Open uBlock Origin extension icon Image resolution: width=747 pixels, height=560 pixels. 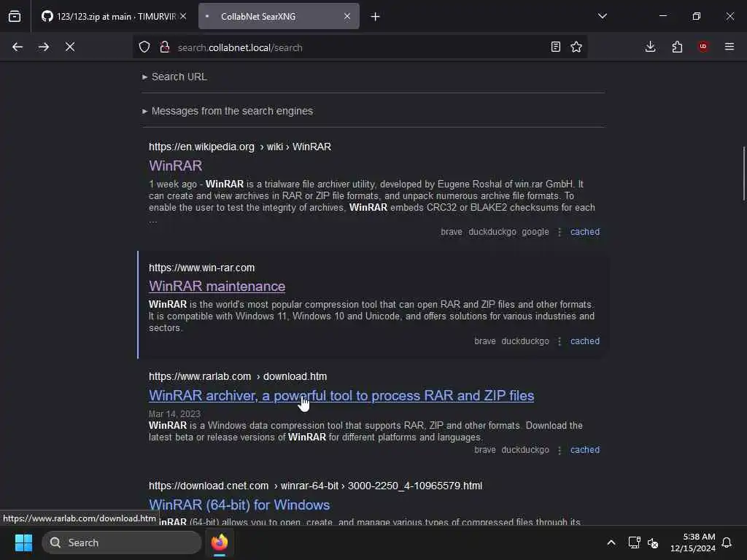coord(703,47)
